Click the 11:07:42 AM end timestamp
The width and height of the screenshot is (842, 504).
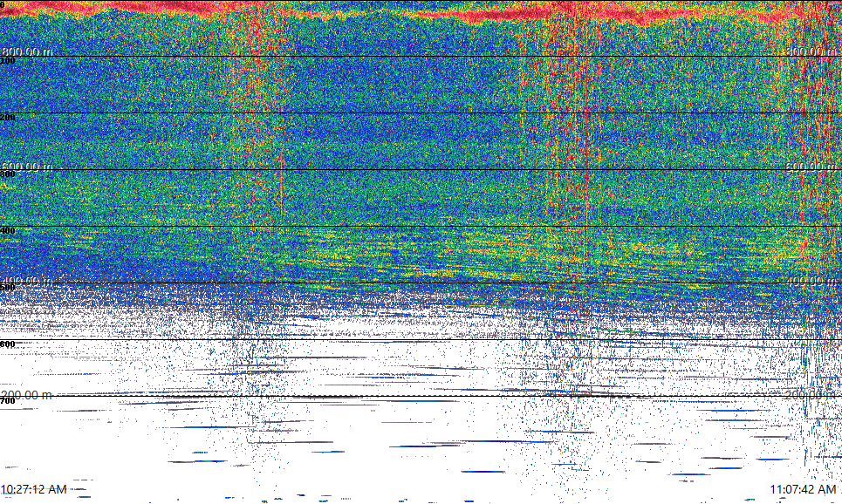click(803, 489)
